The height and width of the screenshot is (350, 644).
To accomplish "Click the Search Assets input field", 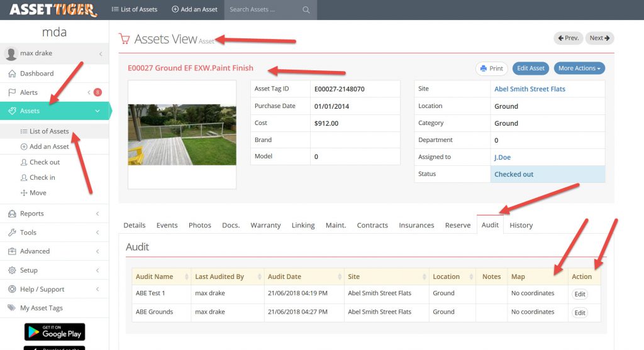I will tap(263, 10).
